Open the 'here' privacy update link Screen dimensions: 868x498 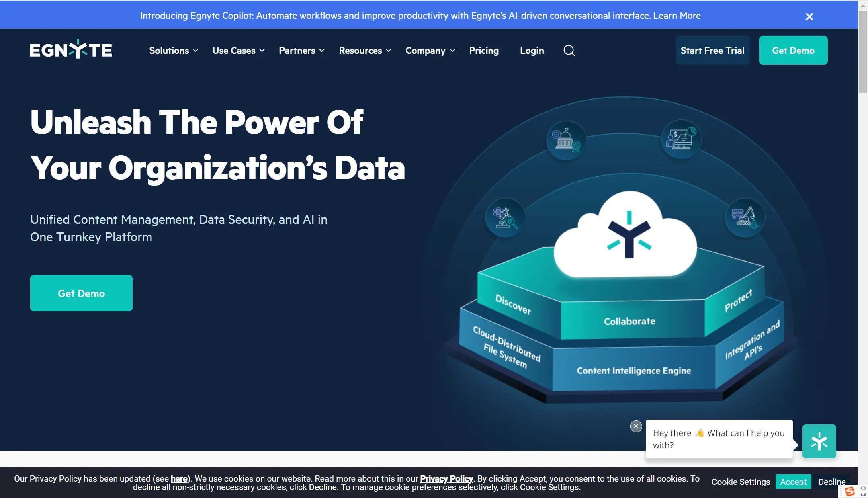click(179, 479)
